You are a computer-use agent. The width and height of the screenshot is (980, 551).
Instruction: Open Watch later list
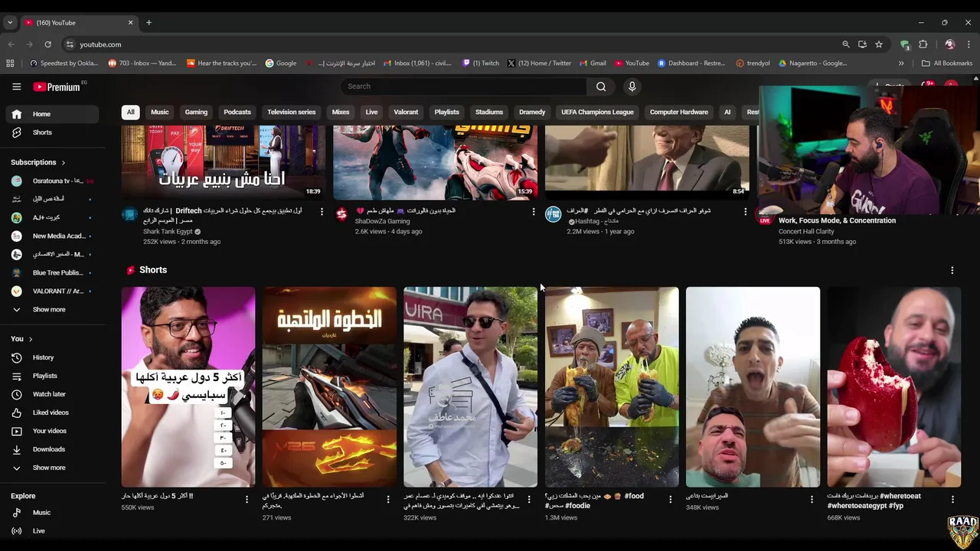(51, 394)
